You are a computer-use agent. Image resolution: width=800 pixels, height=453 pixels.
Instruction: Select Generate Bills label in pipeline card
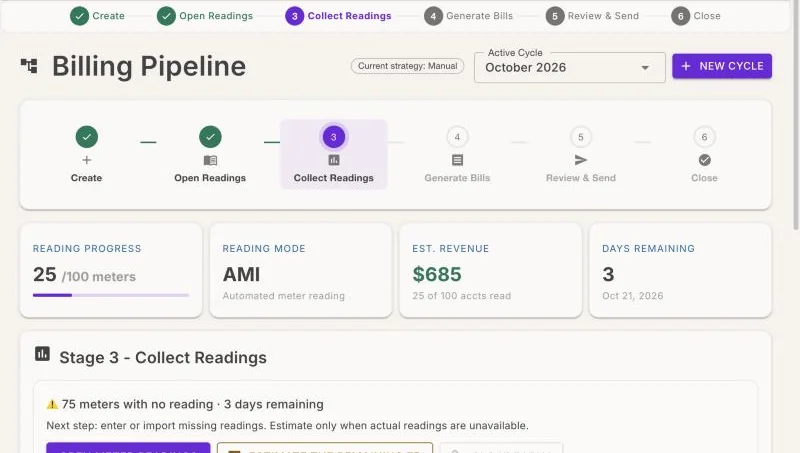457,178
